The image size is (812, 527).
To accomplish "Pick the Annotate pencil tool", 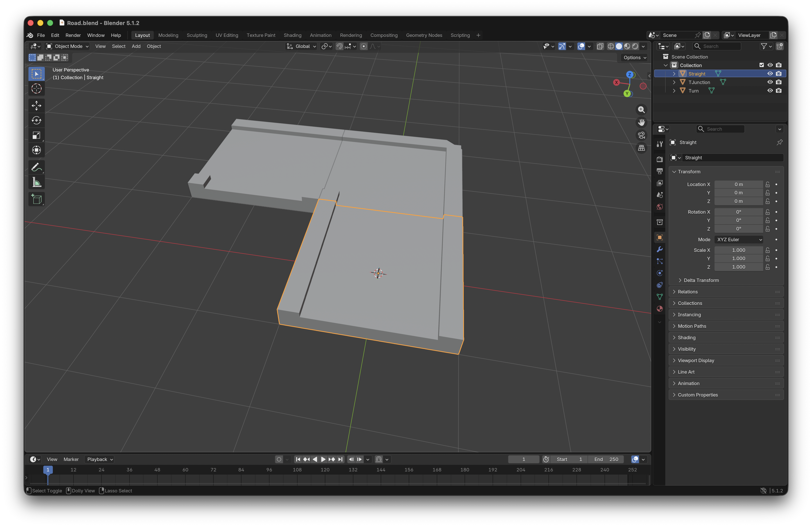I will click(37, 167).
